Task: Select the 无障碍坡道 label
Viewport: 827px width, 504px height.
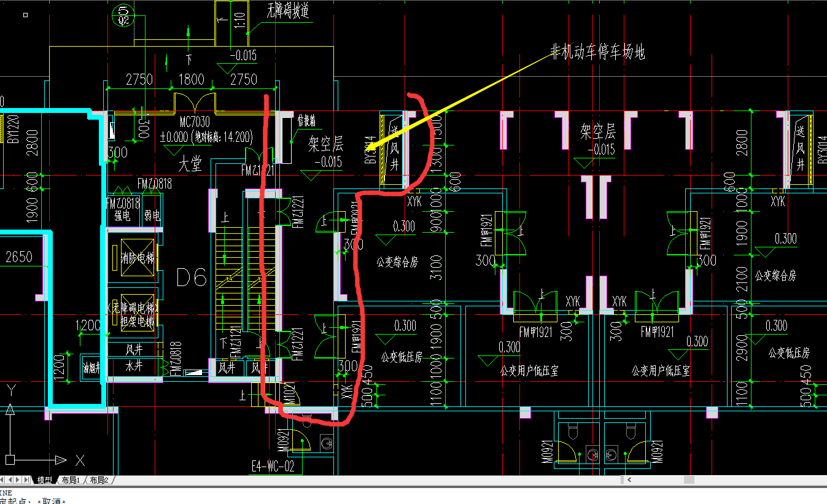Action: pyautogui.click(x=287, y=12)
